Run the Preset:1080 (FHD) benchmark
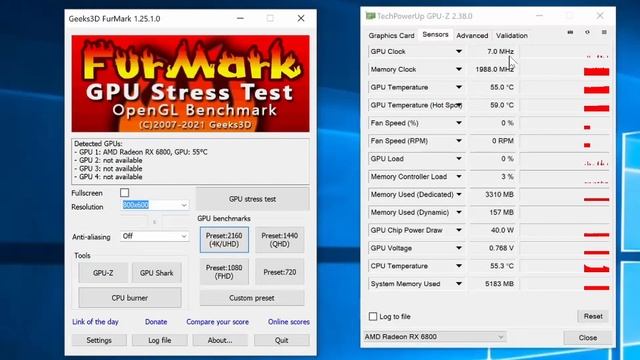 224,272
